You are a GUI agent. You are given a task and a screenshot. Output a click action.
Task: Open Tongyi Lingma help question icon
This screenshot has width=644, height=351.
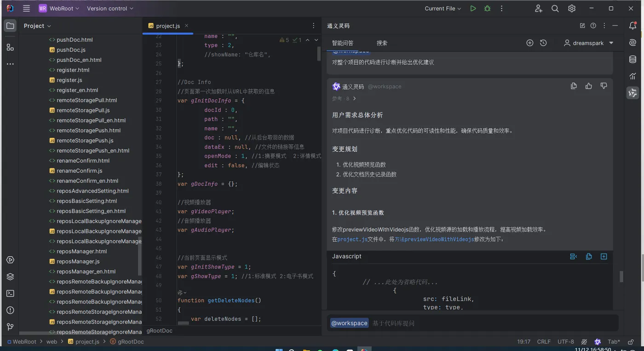coord(593,26)
